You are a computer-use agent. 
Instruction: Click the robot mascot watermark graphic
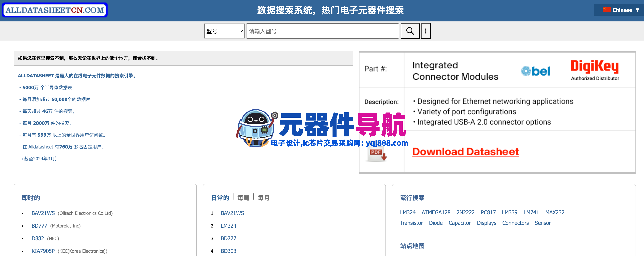click(x=255, y=128)
